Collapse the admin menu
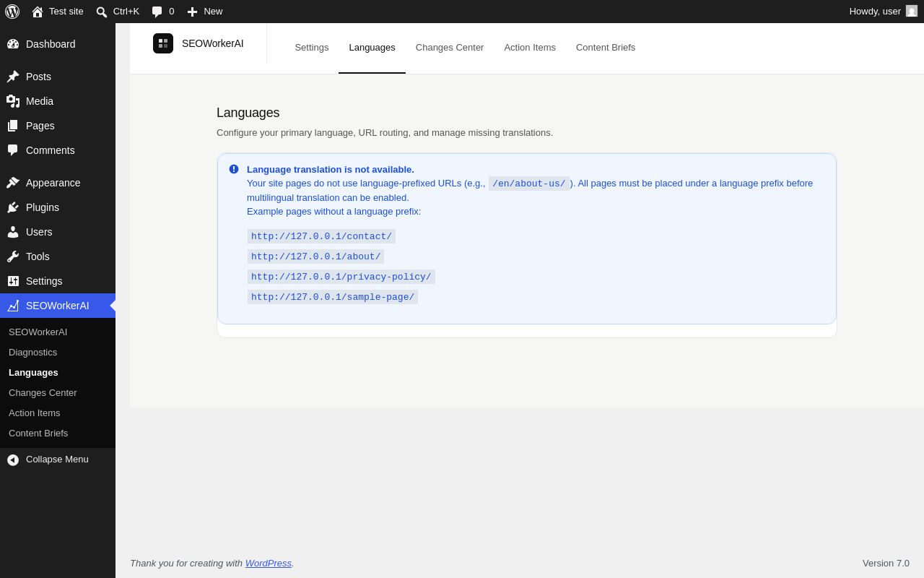Image resolution: width=924 pixels, height=578 pixels. (58, 460)
